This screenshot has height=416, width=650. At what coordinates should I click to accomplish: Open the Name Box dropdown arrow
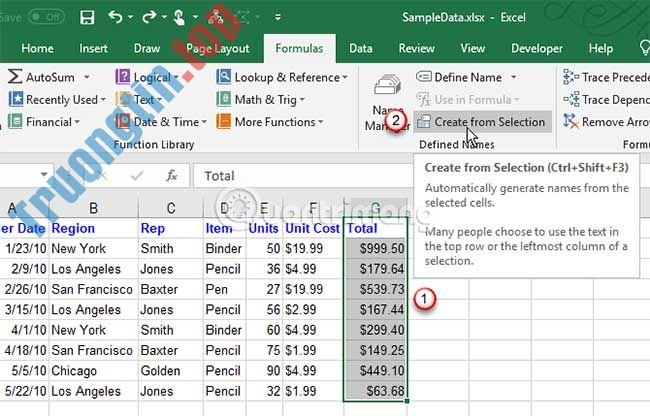click(44, 174)
